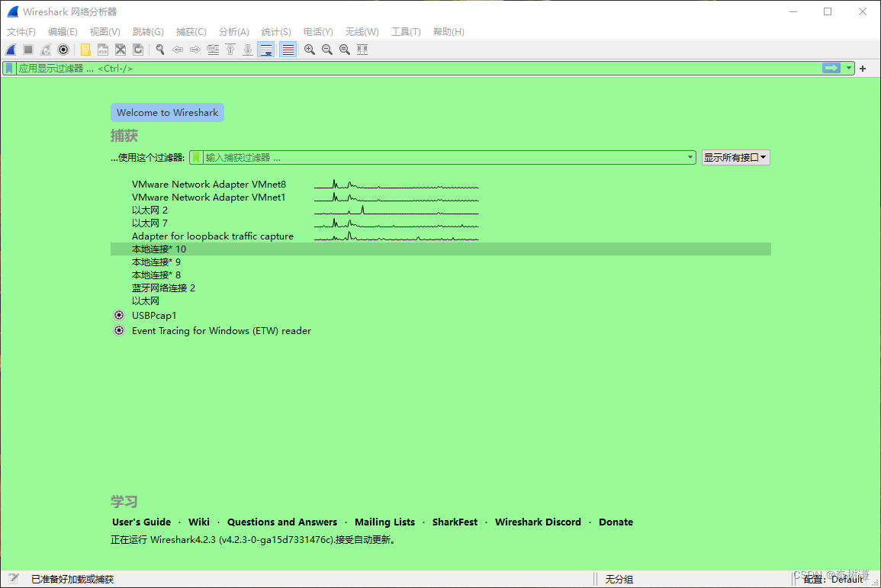881x588 pixels.
Task: Zoom in main window text
Action: coord(310,50)
